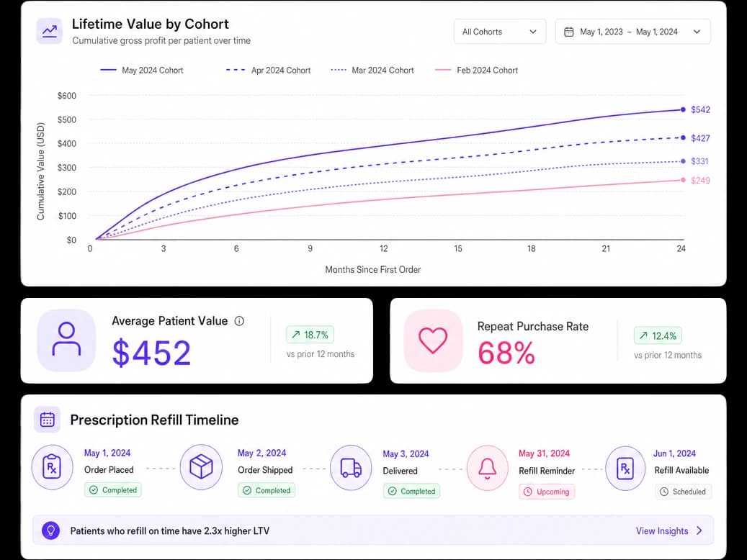Click the Order Placed step label
The height and width of the screenshot is (560, 747).
109,470
